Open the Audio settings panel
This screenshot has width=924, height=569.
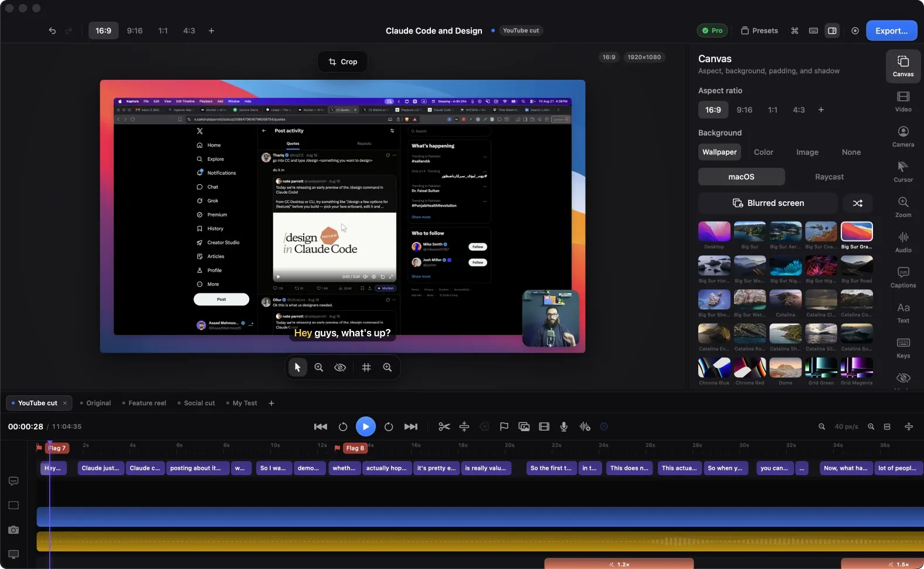coord(903,242)
